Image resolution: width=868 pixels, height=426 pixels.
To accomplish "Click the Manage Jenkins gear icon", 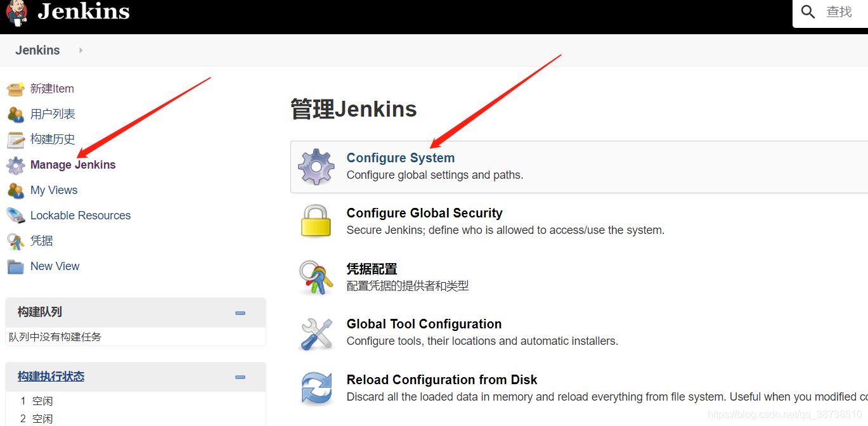I will pos(16,165).
